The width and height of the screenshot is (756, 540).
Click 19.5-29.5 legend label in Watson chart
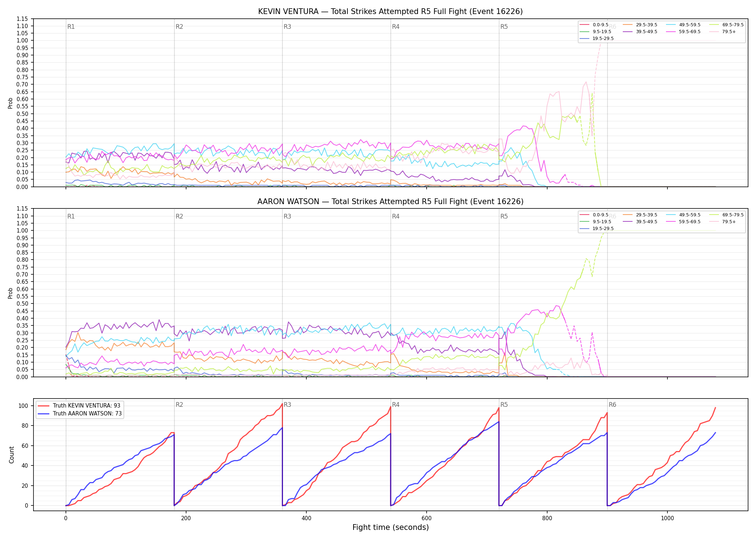pyautogui.click(x=603, y=229)
